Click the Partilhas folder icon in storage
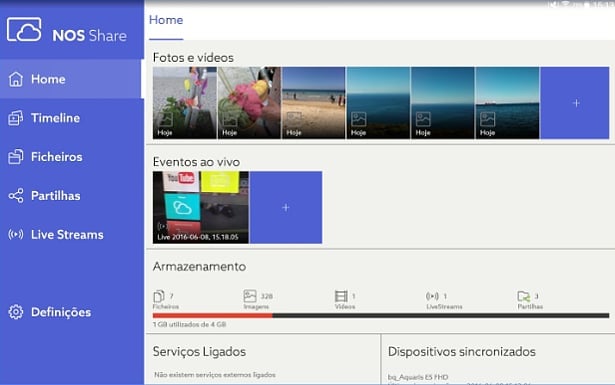The width and height of the screenshot is (615, 385). click(523, 296)
